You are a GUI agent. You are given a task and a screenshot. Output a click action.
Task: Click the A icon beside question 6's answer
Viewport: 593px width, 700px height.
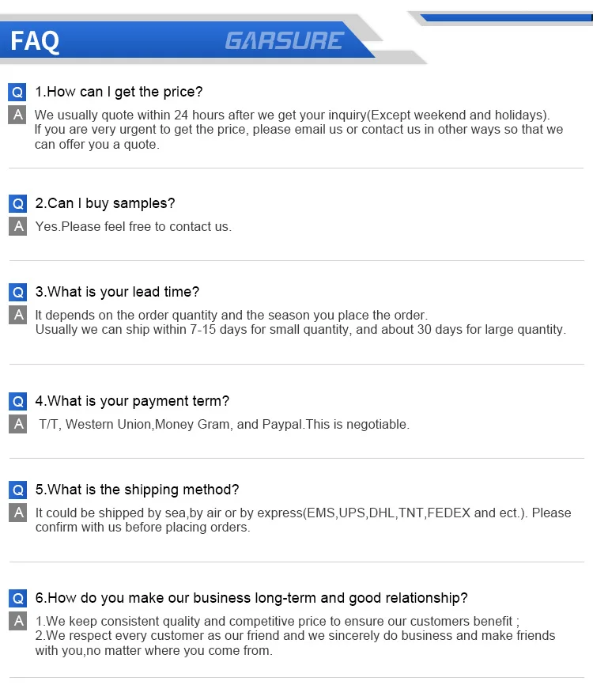18,621
